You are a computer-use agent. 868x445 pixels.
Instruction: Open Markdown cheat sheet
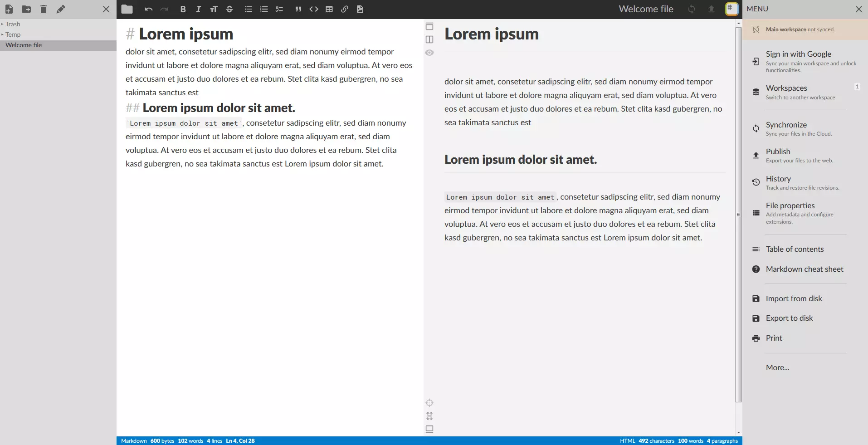tap(805, 269)
